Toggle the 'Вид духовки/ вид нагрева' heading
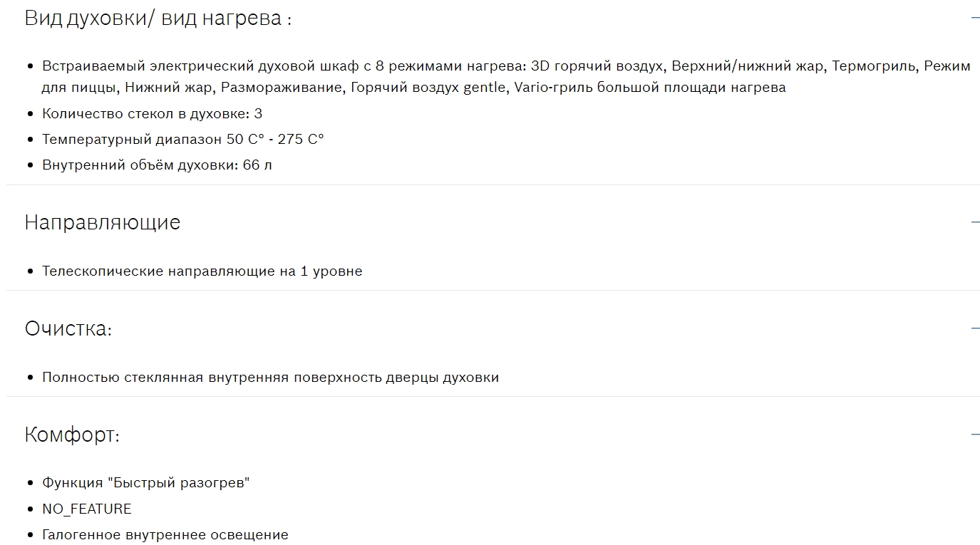Image resolution: width=980 pixels, height=545 pixels. coord(158,18)
